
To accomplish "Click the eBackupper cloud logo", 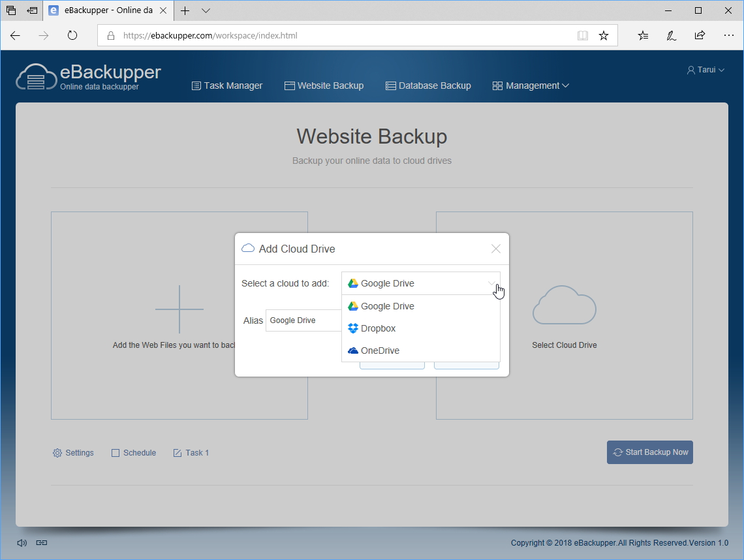I will tap(36, 76).
